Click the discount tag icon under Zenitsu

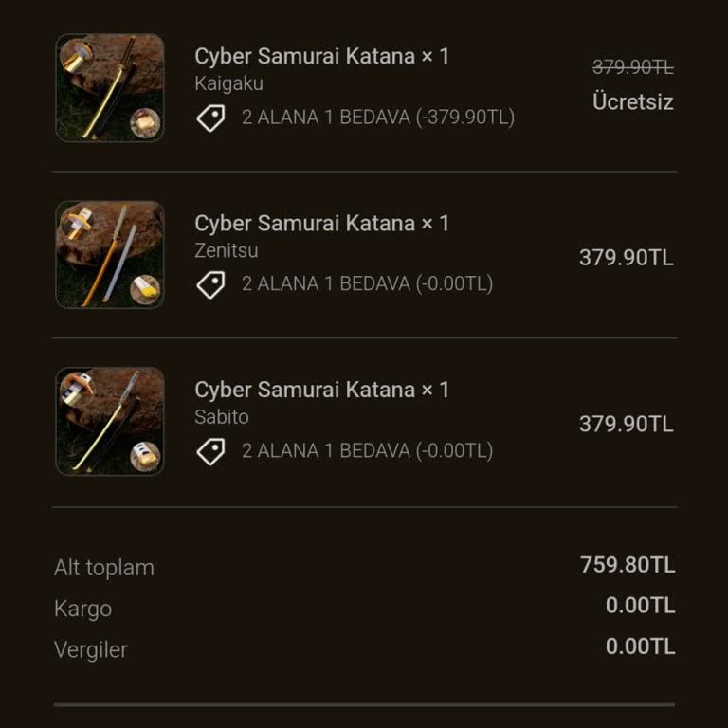tap(210, 284)
